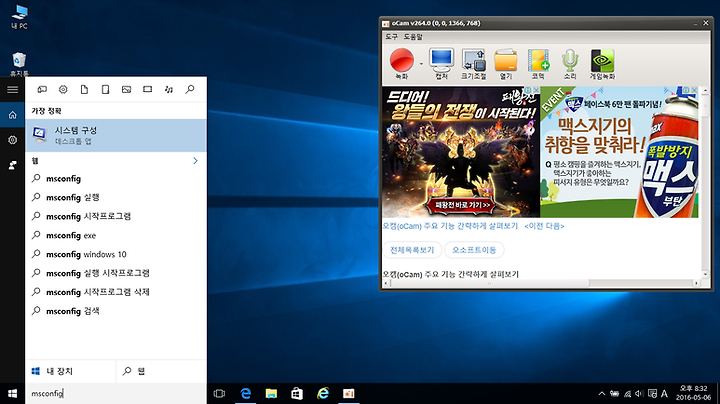The height and width of the screenshot is (404, 720).
Task: Select the "msconfig 시작프로그램 삭제" suggestion
Action: 116,292
